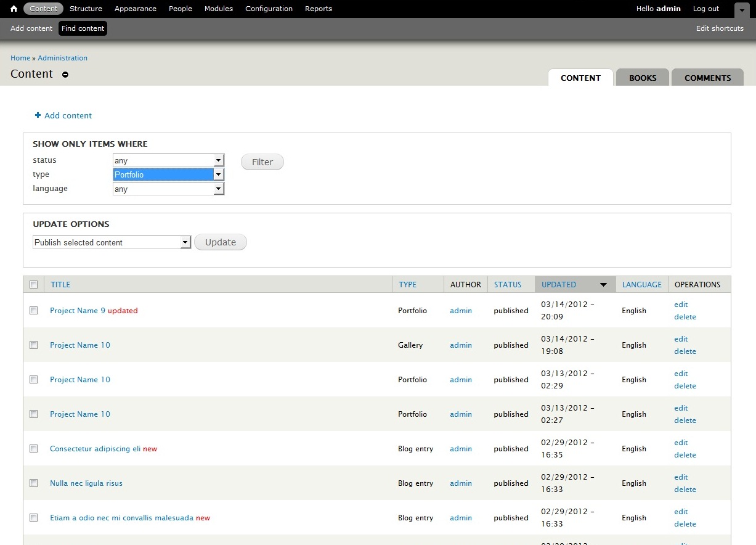The height and width of the screenshot is (545, 756).
Task: Switch to the Comments tab
Action: tap(707, 78)
